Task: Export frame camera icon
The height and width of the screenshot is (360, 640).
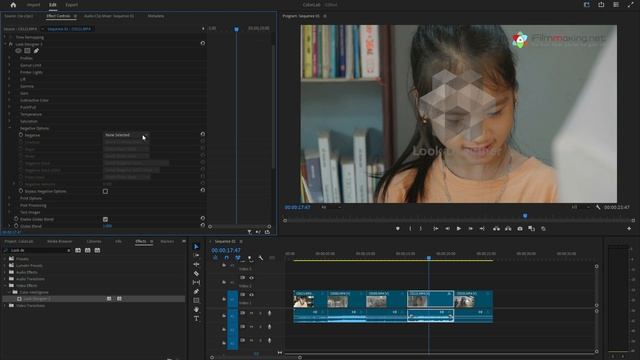Action: coord(520,229)
